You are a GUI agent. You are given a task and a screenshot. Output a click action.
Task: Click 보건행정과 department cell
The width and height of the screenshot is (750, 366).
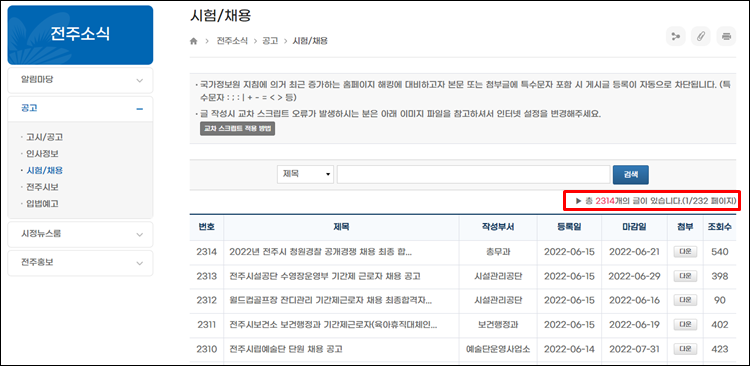tap(498, 325)
